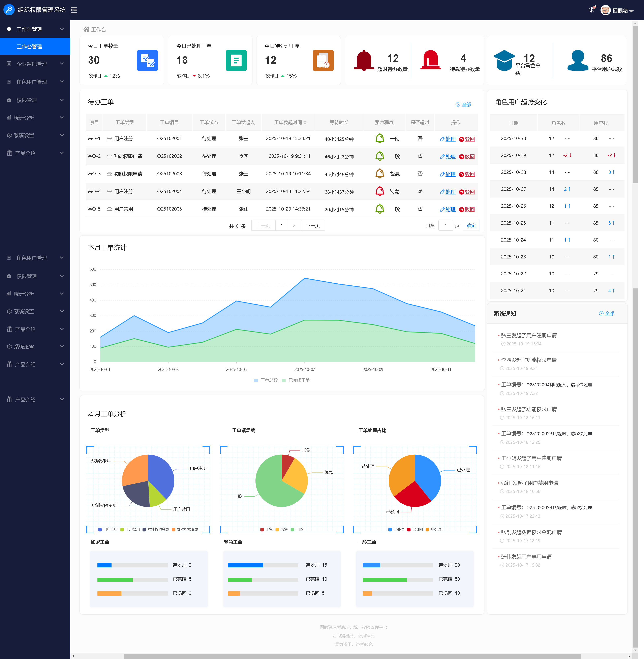Image resolution: width=644 pixels, height=659 pixels.
Task: Click the sidebar collapse menu icon
Action: [74, 10]
